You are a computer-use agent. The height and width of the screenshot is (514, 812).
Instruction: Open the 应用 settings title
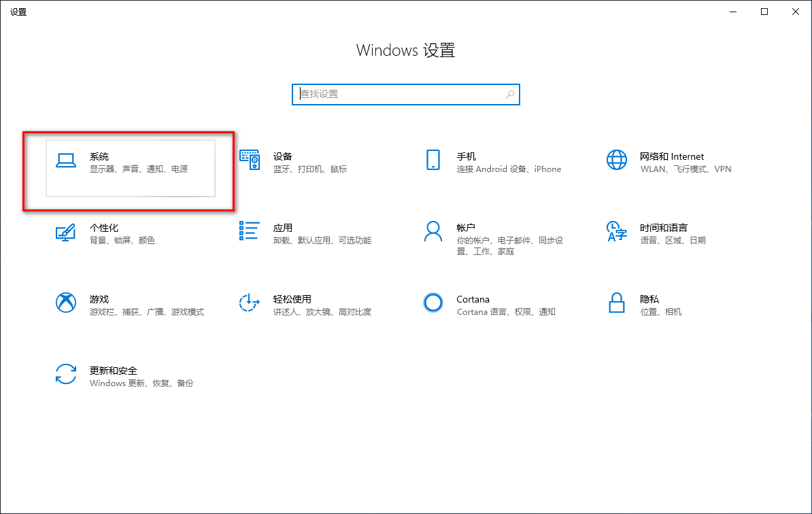pyautogui.click(x=283, y=228)
